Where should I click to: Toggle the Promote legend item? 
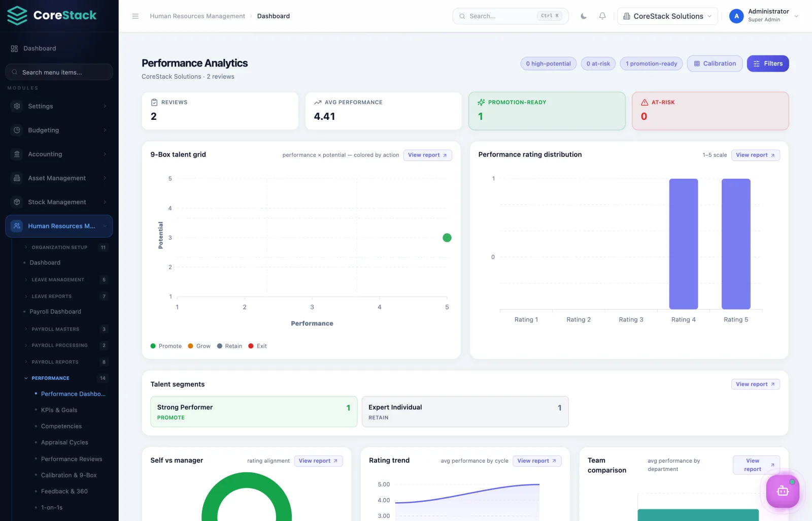click(x=166, y=346)
